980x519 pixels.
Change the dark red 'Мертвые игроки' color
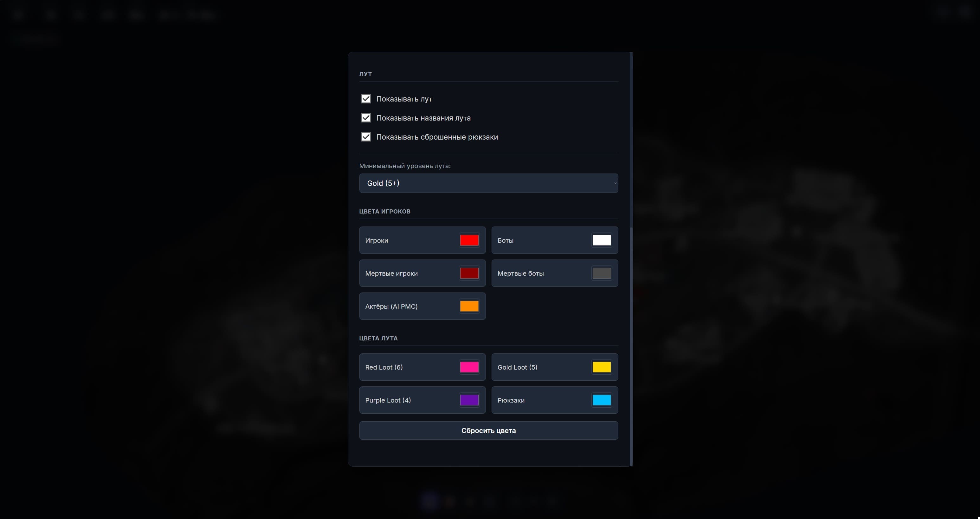469,273
